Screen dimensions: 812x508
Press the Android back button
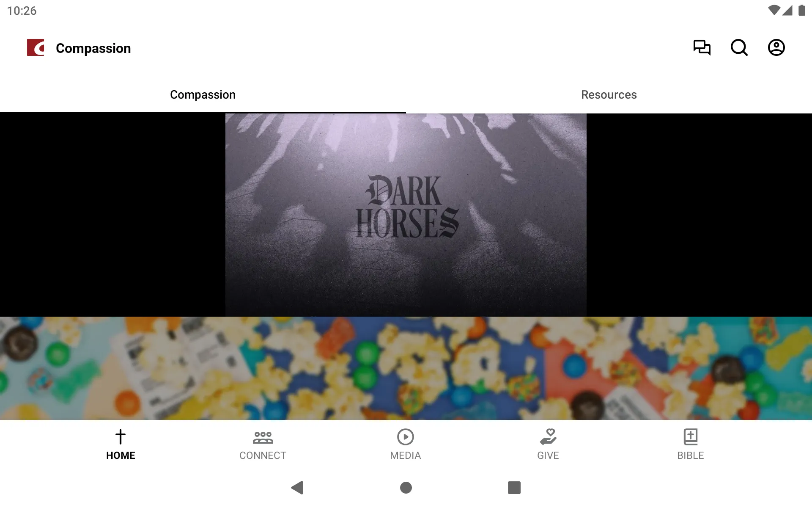[x=296, y=487]
